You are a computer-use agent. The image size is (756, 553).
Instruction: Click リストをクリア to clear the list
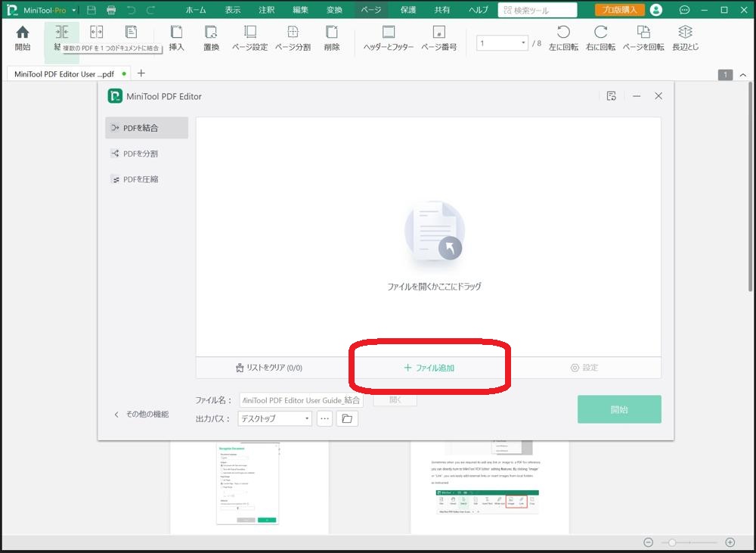click(268, 368)
